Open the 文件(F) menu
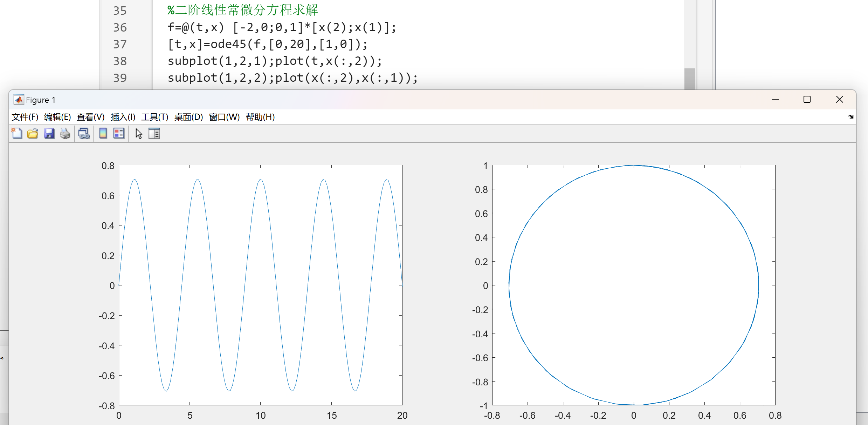The image size is (868, 425). click(25, 117)
